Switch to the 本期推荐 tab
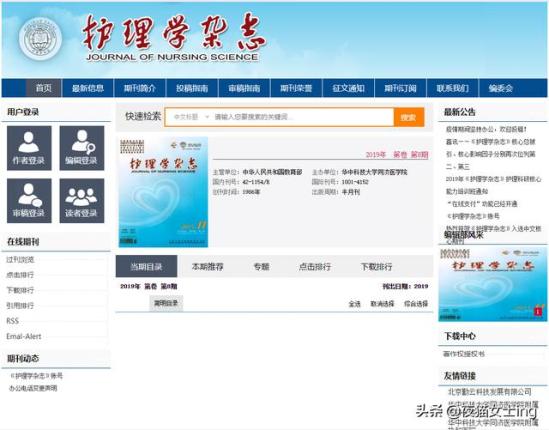This screenshot has height=430, width=549. coord(207,267)
